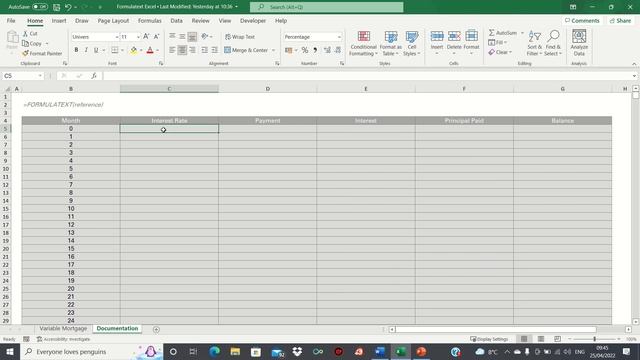Toggle Bottom Align
Screen dimensions: 640x360
[192, 37]
